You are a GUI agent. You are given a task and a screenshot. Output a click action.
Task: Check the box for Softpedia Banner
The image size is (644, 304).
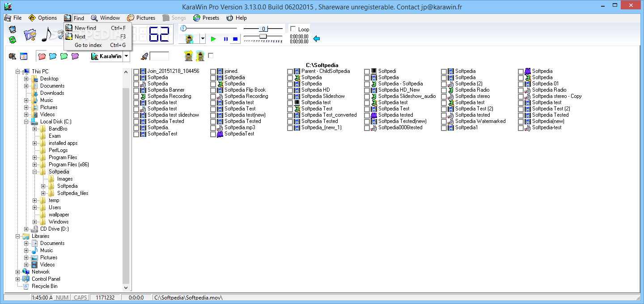(136, 90)
